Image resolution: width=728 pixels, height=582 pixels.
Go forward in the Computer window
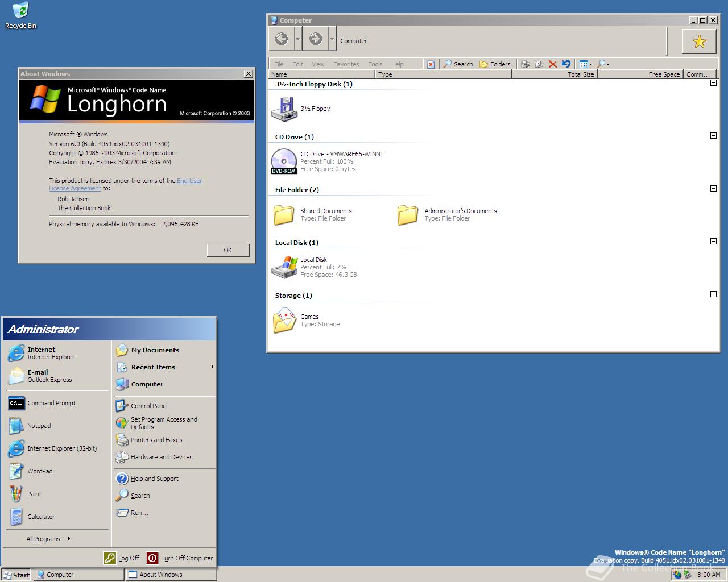tap(316, 39)
